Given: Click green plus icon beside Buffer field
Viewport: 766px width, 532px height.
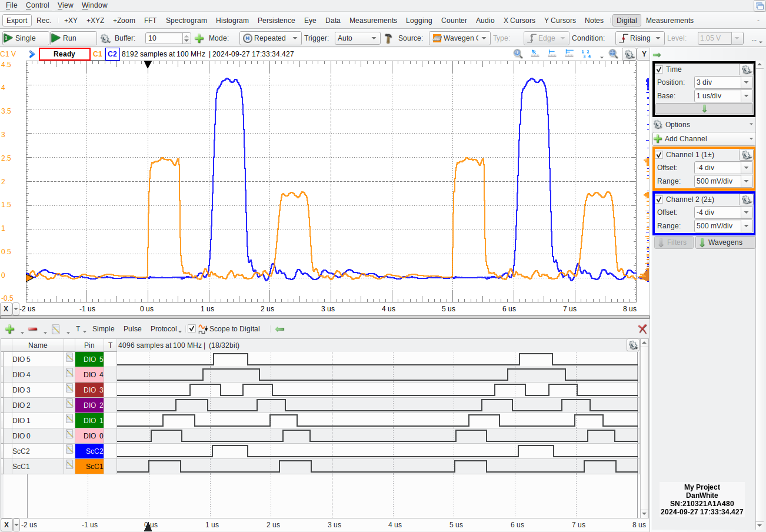Looking at the screenshot, I should tap(199, 38).
